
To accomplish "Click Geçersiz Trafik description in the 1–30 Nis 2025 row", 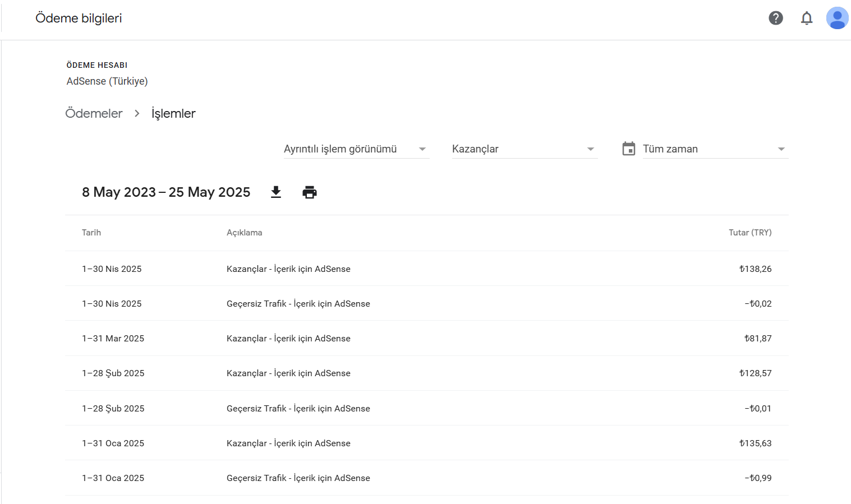I will click(298, 304).
